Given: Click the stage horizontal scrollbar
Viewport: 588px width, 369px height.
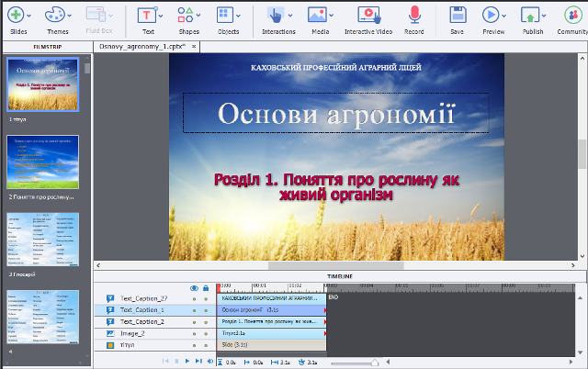Looking at the screenshot, I should click(335, 265).
